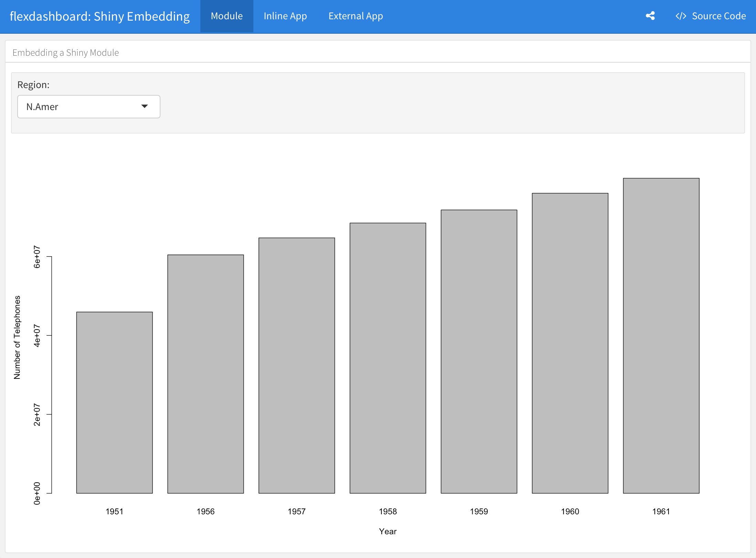Select the Module tab

(x=227, y=16)
